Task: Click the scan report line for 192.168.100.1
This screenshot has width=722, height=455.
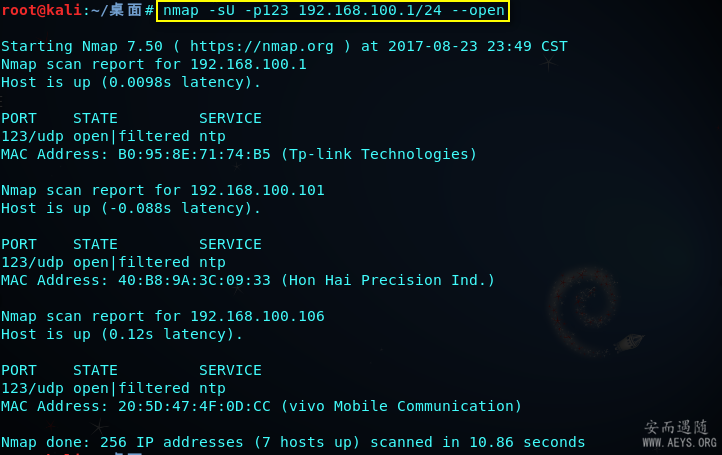Action: 154,64
